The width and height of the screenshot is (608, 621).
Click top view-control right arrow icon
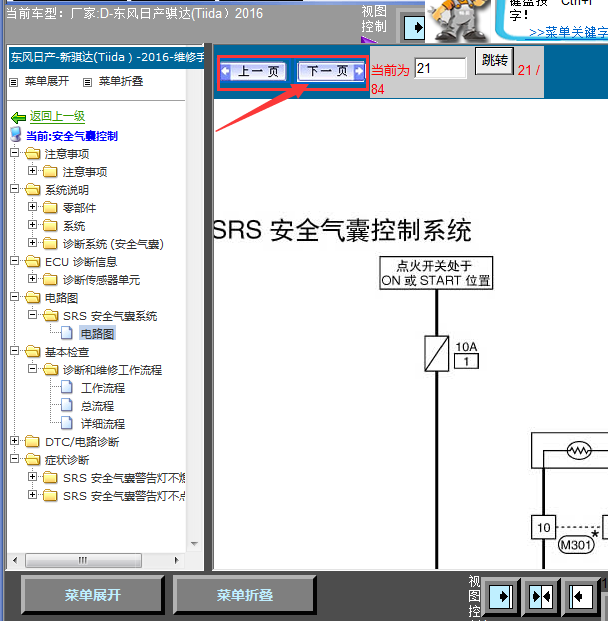[x=414, y=28]
